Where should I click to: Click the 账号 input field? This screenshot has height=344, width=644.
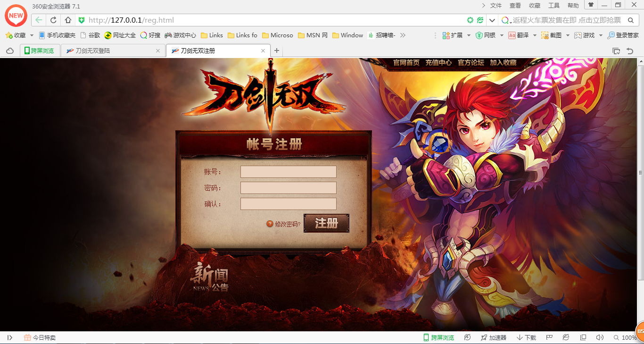point(289,172)
